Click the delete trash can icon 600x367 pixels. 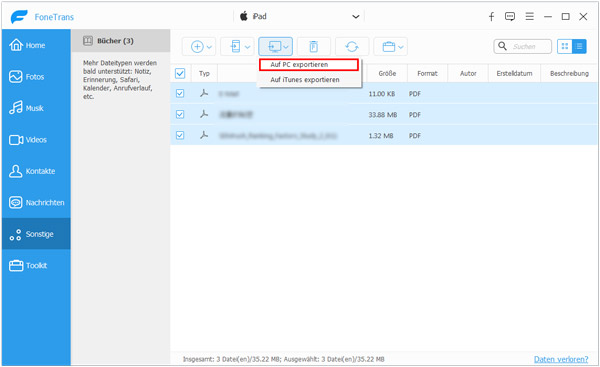click(x=313, y=47)
